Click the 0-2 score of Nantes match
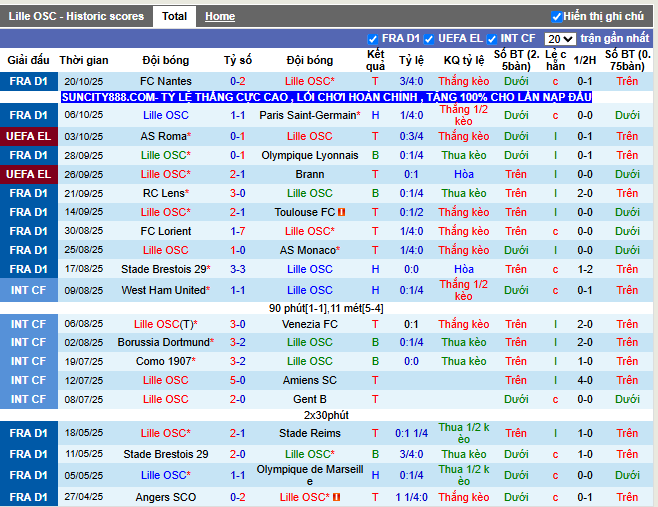 (237, 81)
